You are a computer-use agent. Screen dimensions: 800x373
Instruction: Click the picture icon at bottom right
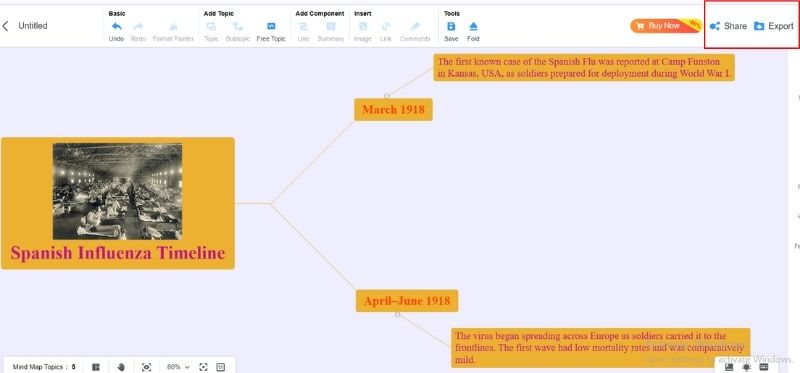729,367
